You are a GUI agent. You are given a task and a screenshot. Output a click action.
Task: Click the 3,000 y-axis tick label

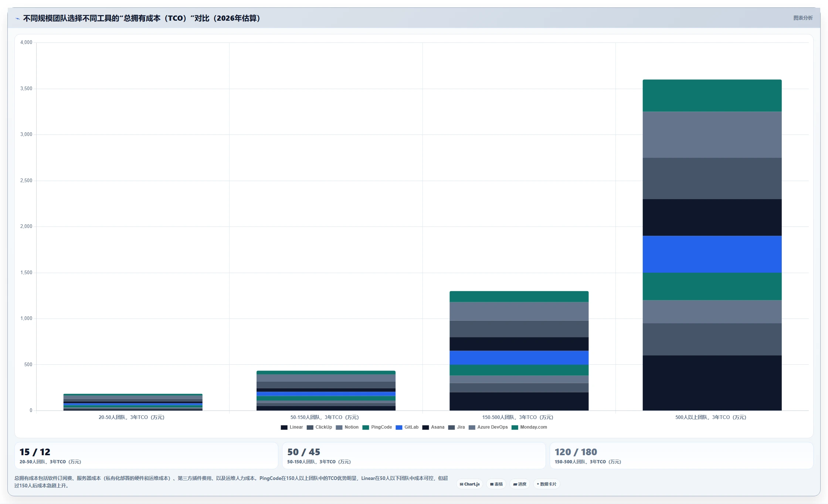[x=26, y=134]
